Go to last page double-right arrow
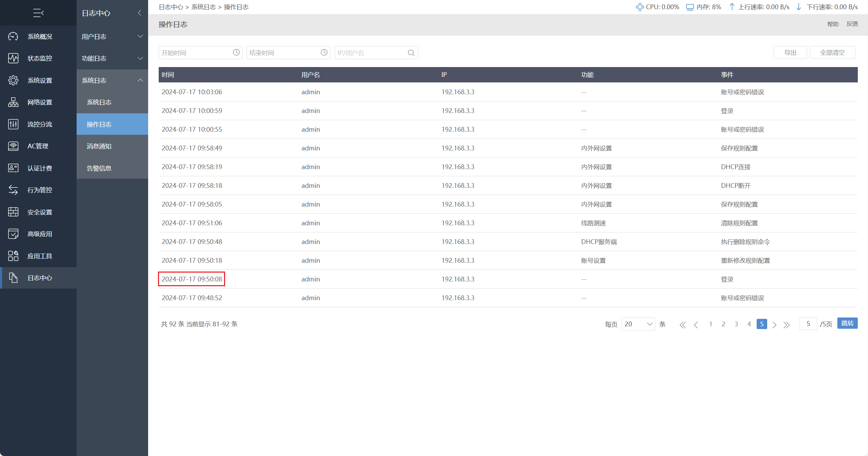Screen dimensions: 868x456 787,325
